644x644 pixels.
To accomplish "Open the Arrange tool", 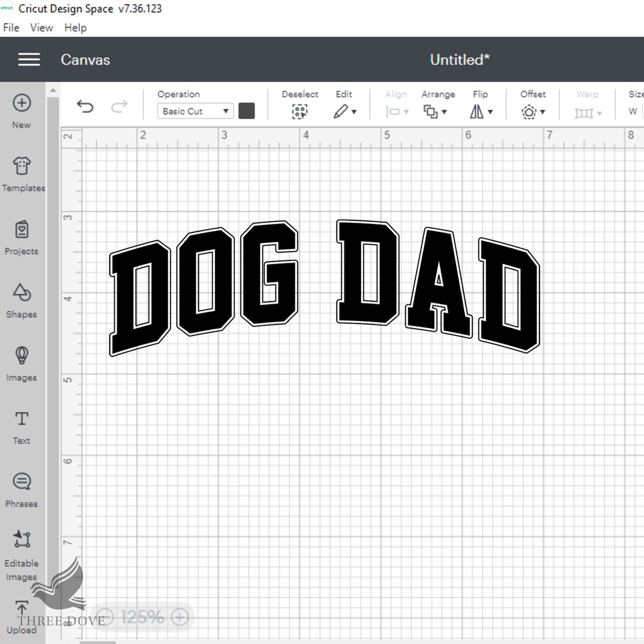I will point(431,111).
